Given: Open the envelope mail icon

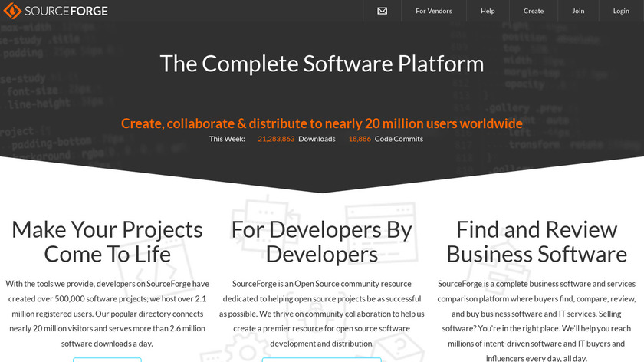Looking at the screenshot, I should (383, 11).
